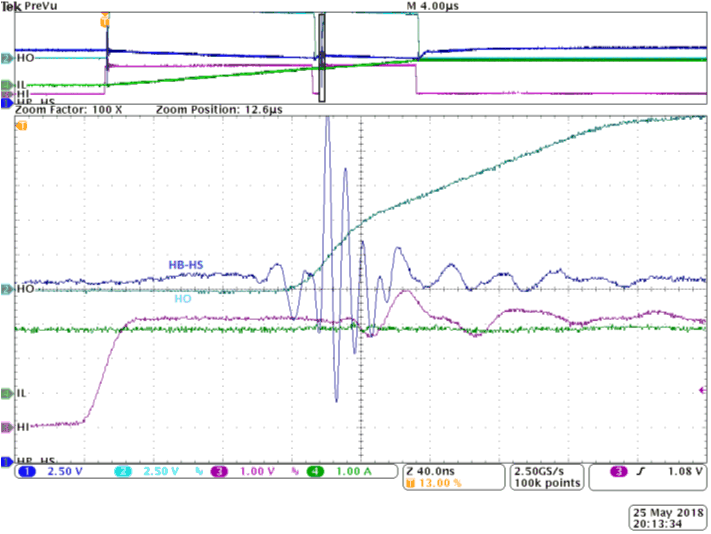Click the rising edge trigger slope icon
This screenshot has width=711, height=534.
640,471
